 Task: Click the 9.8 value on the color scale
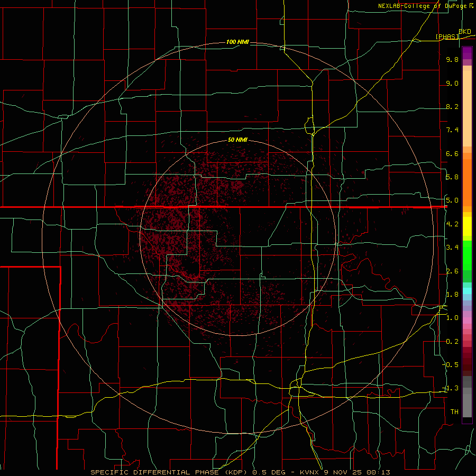pyautogui.click(x=452, y=59)
